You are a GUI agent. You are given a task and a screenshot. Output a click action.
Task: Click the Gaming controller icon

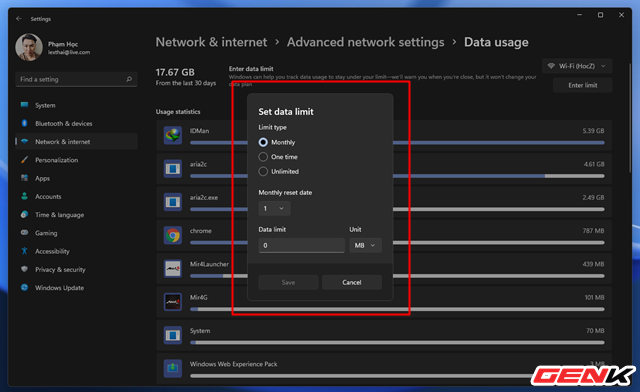click(x=24, y=233)
